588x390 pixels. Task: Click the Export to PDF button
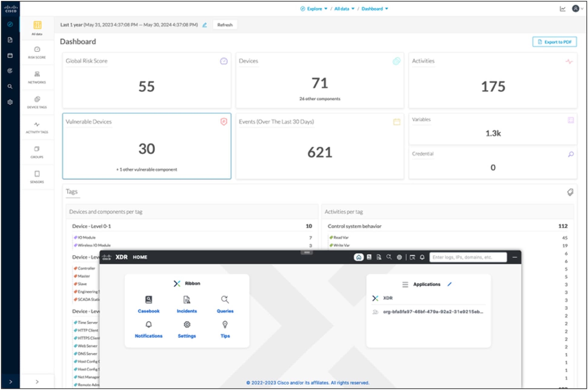tap(555, 42)
